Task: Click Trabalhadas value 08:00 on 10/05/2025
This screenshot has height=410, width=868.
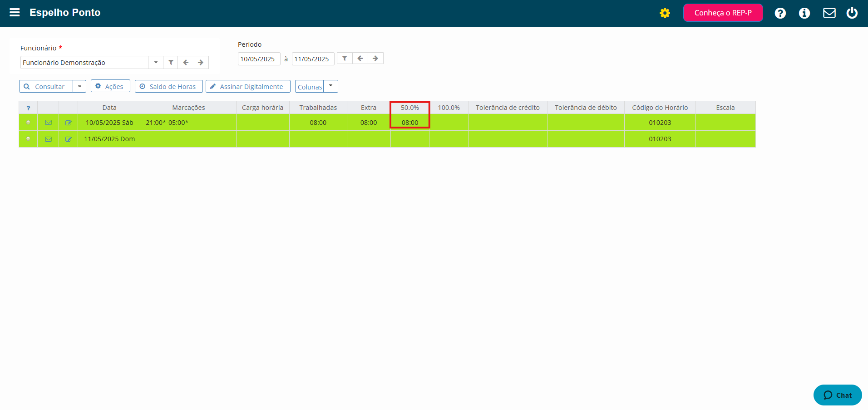Action: pyautogui.click(x=318, y=123)
